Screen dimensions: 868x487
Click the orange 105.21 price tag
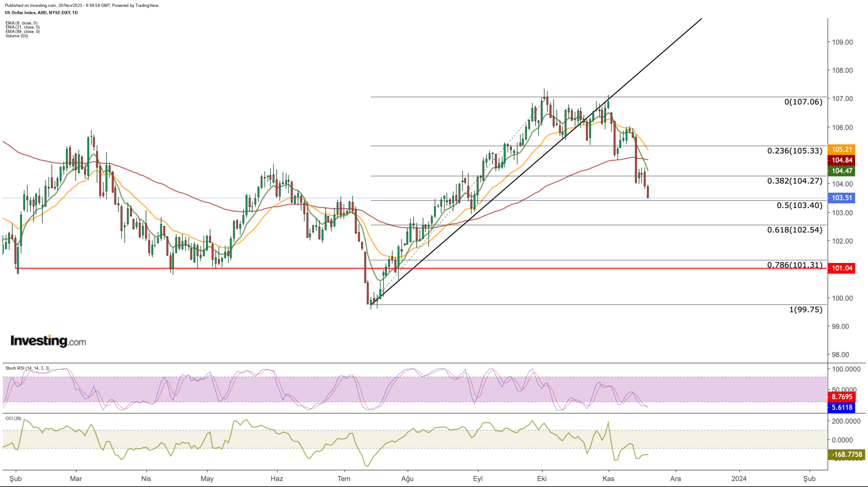click(x=842, y=149)
